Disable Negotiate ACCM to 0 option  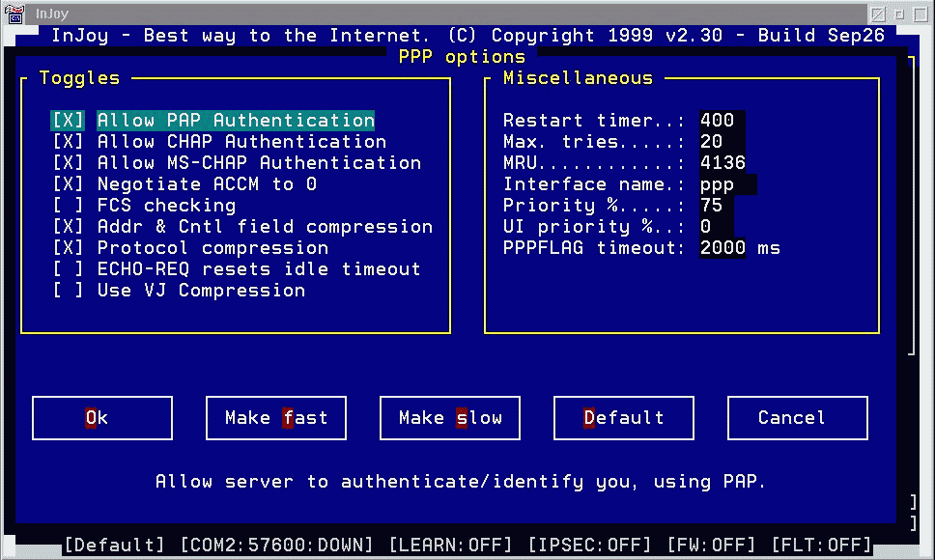pos(68,184)
